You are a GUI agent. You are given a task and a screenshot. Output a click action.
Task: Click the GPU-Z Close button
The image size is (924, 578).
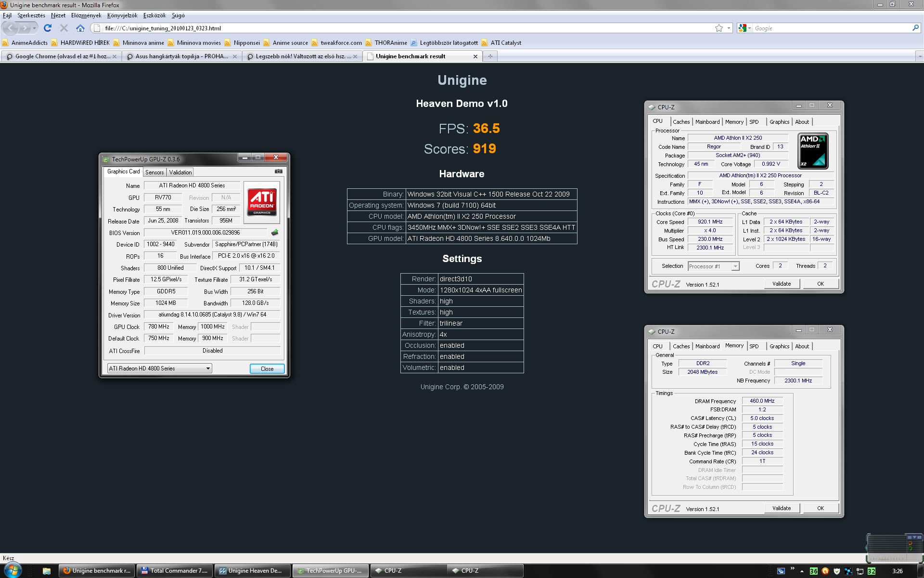point(267,369)
